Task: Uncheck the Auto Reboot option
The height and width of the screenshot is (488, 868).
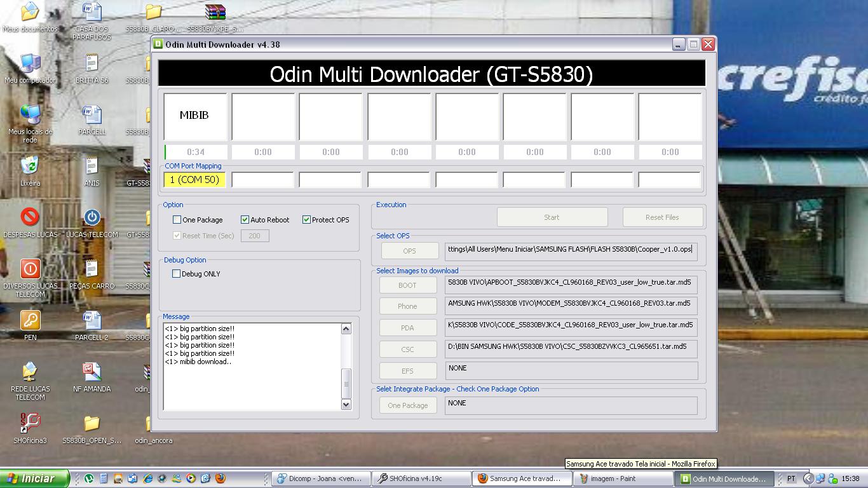Action: [245, 220]
